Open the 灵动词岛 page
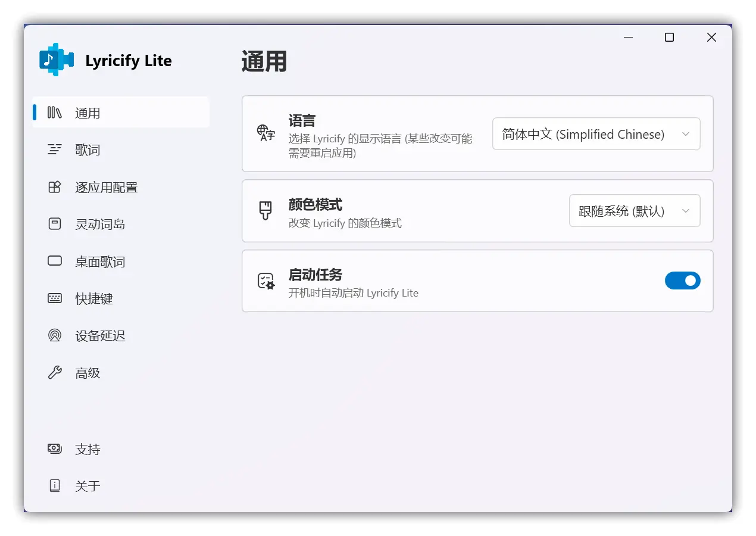Viewport: 756px width, 536px height. (x=121, y=224)
